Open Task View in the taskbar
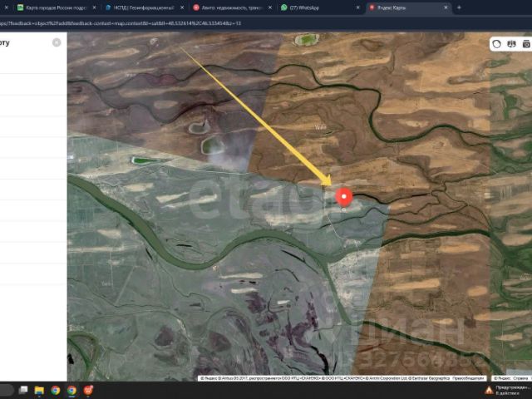Screen dimensions: 532x399 tap(23, 390)
